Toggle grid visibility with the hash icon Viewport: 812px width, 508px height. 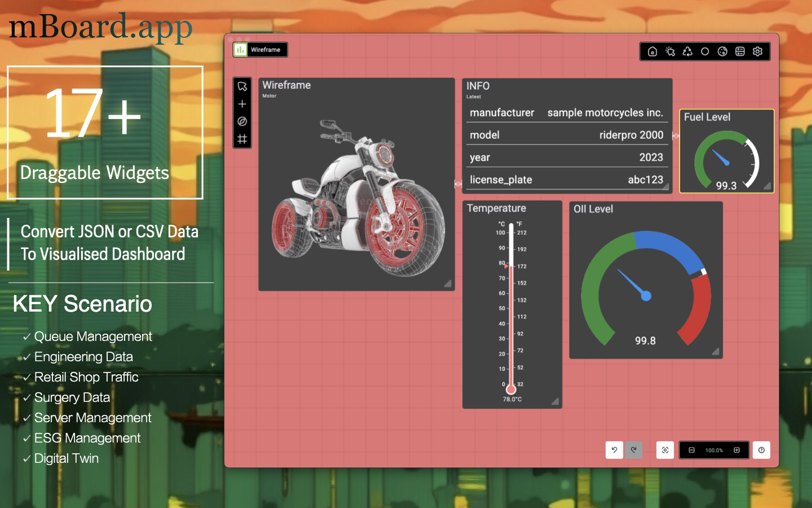click(x=242, y=140)
